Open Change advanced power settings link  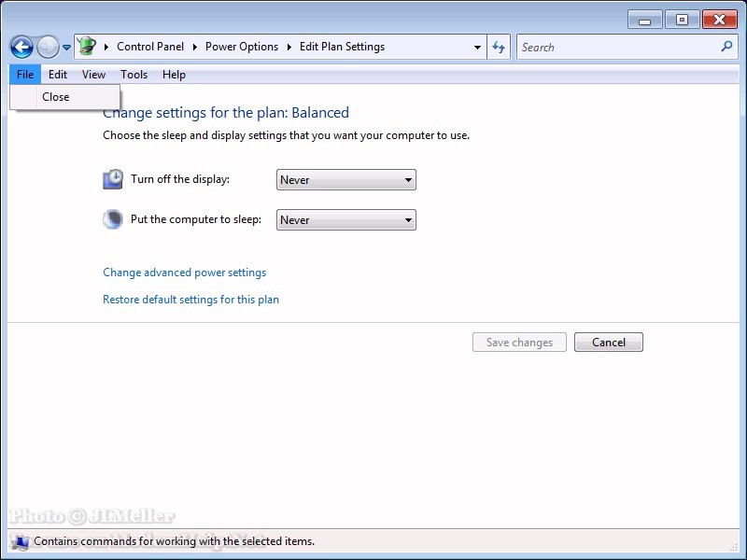click(x=185, y=273)
